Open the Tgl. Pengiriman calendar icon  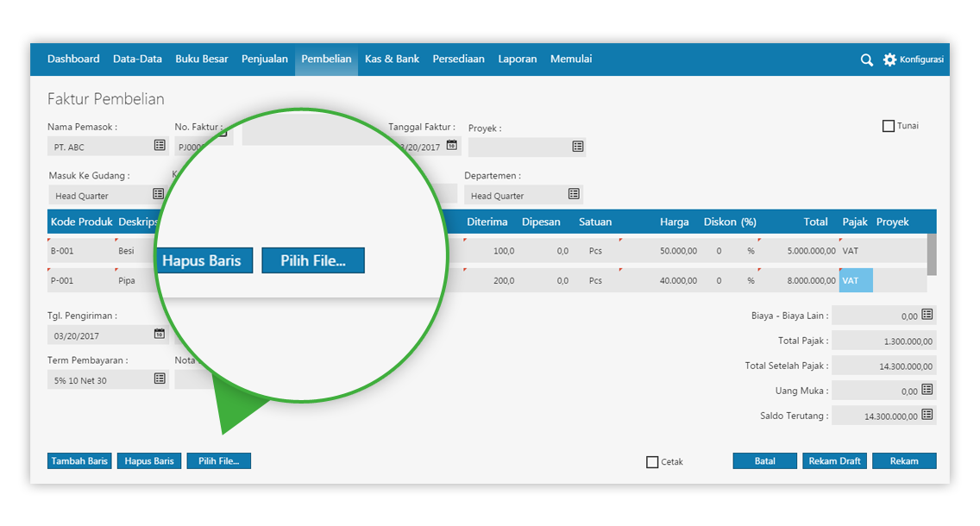click(x=159, y=335)
